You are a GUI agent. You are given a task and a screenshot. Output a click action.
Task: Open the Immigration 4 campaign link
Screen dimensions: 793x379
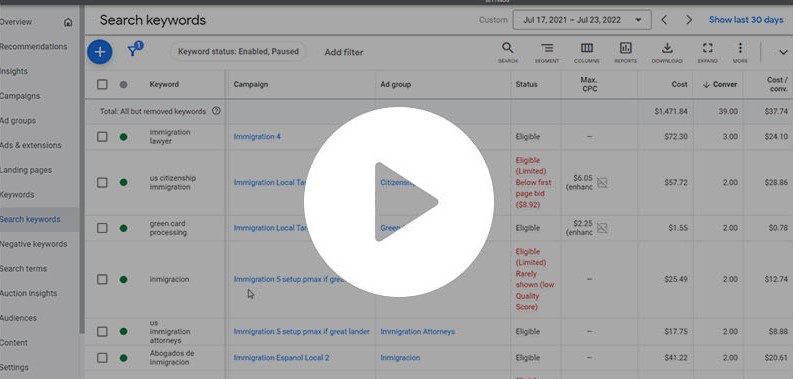pyautogui.click(x=257, y=137)
